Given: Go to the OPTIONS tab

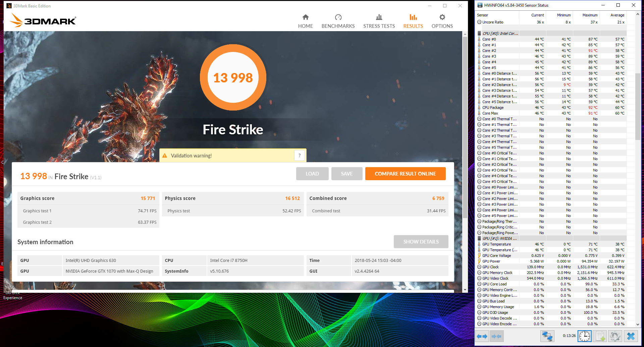Looking at the screenshot, I should 442,21.
